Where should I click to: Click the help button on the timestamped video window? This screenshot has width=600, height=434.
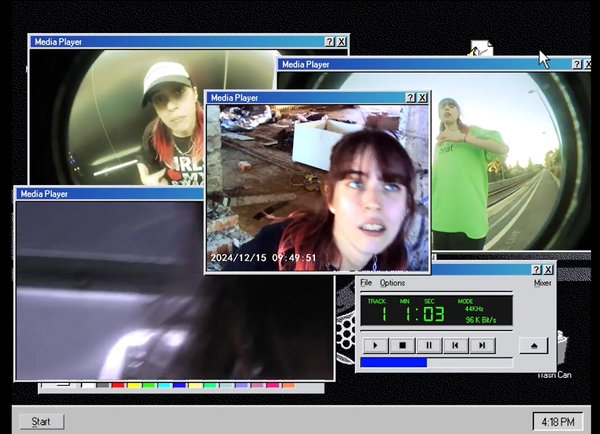click(410, 98)
